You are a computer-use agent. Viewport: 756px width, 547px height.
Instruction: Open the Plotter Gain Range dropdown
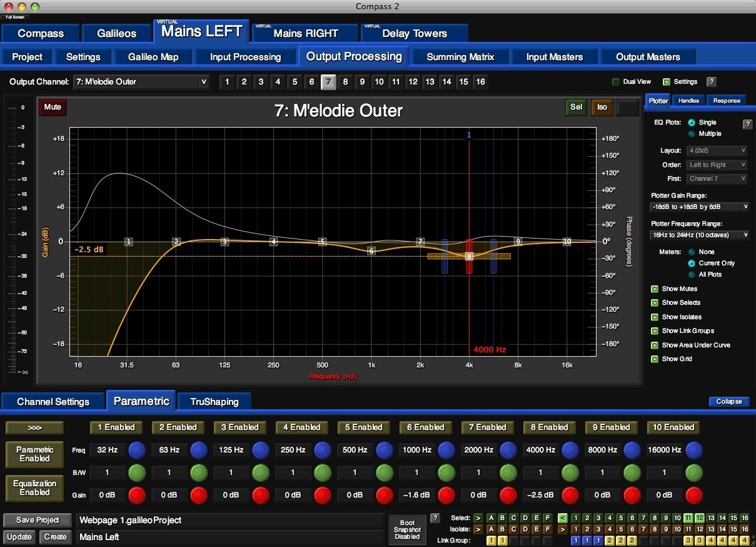click(698, 207)
